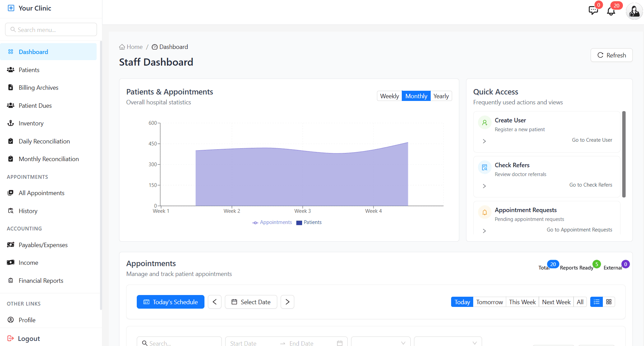Open the user profile avatar
The height and width of the screenshot is (346, 644).
click(634, 11)
